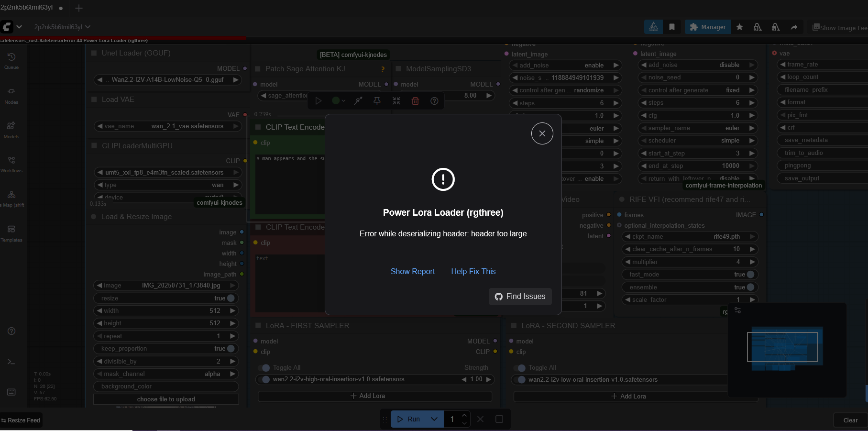Click choose file to upload
868x431 pixels.
point(166,399)
